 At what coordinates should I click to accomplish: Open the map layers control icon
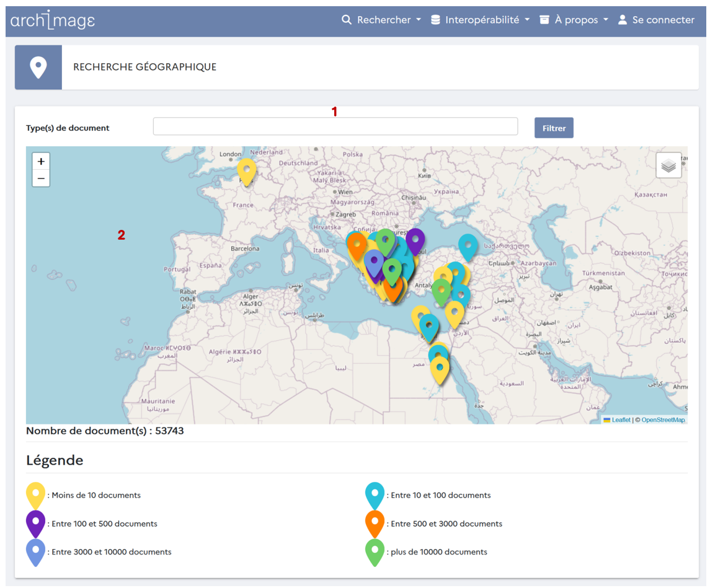[668, 165]
